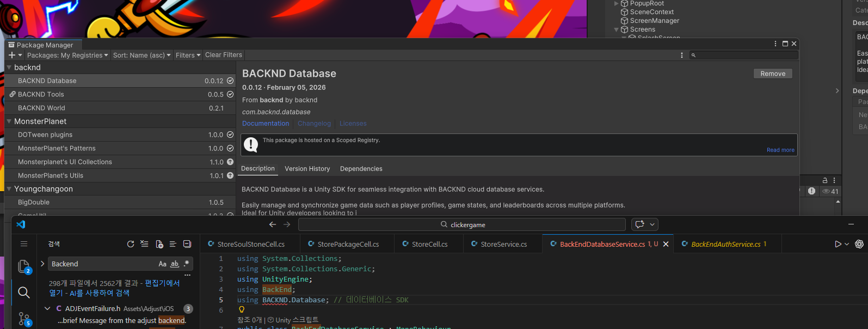Open a new search editor

click(159, 244)
